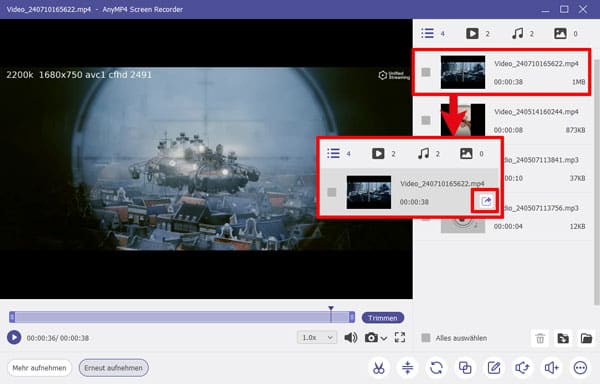Open the 1.0x playback speed dropdown
The width and height of the screenshot is (600, 384).
coord(317,338)
